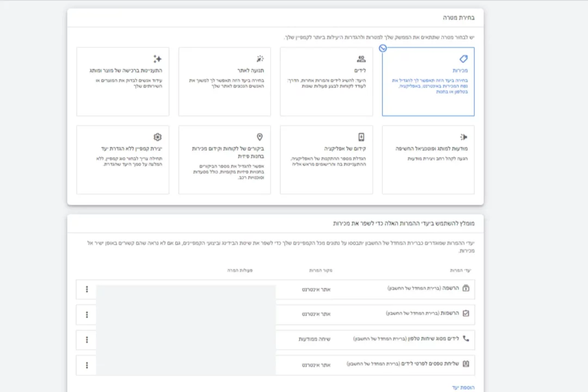
Task: Uncheck the blue checkmark on the מכירות card
Action: point(383,48)
